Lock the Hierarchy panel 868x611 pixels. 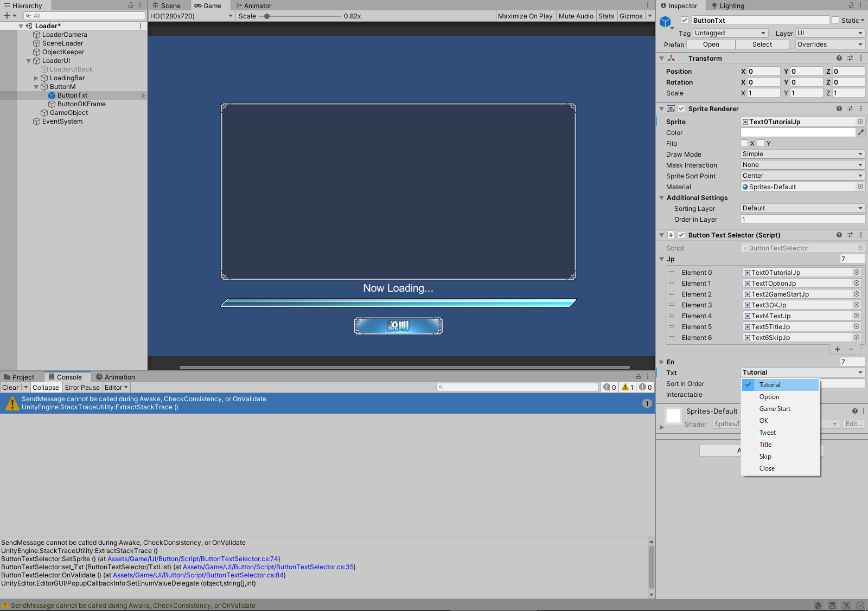point(131,5)
